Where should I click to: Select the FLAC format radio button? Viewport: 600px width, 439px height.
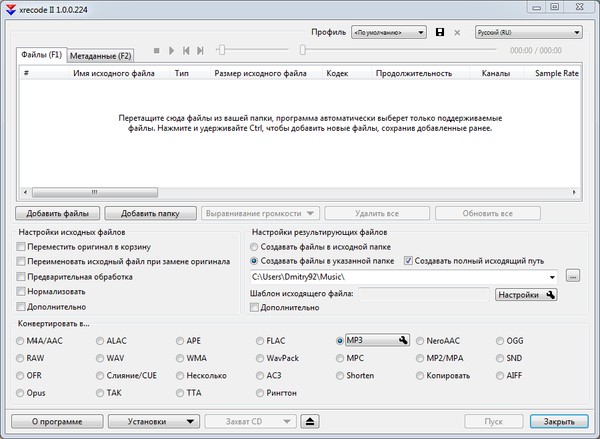[x=262, y=341]
